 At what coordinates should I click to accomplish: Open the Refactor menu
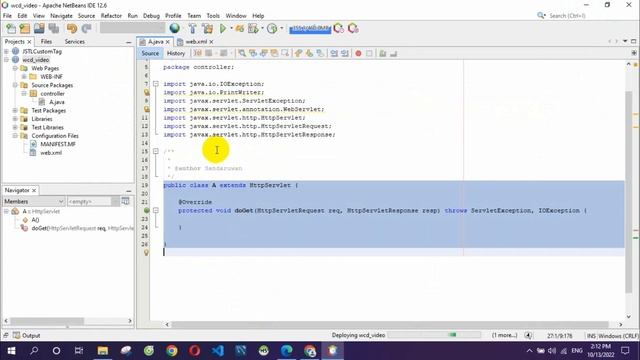tap(111, 16)
